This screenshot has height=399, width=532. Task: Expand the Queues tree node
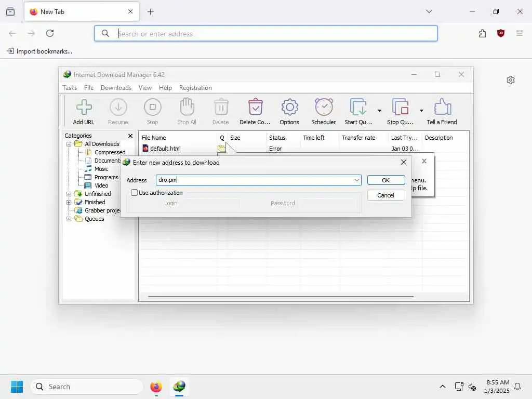69,219
